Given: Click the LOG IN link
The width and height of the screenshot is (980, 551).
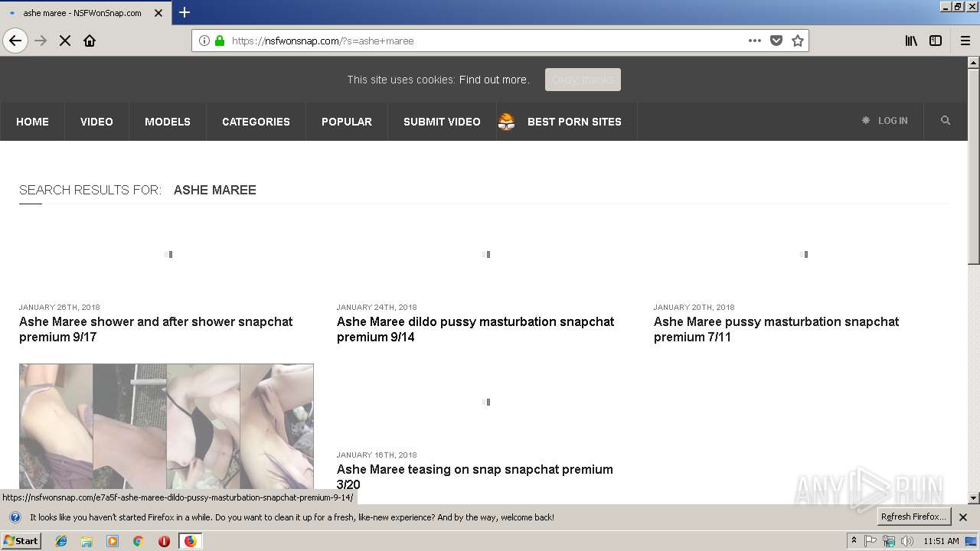Looking at the screenshot, I should pos(893,121).
